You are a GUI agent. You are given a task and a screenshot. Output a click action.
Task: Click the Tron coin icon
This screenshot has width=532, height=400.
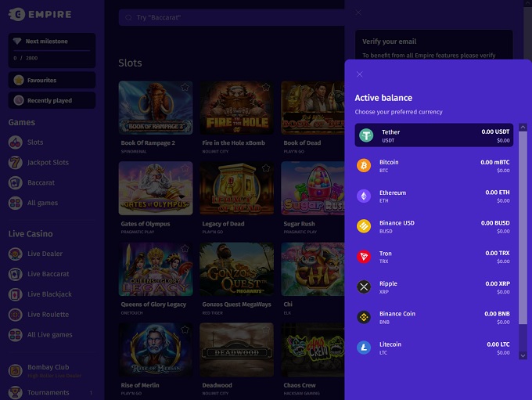364,257
